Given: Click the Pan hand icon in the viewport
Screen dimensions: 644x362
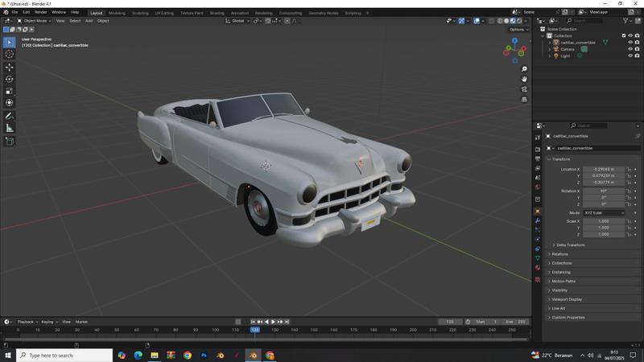Looking at the screenshot, I should 524,79.
